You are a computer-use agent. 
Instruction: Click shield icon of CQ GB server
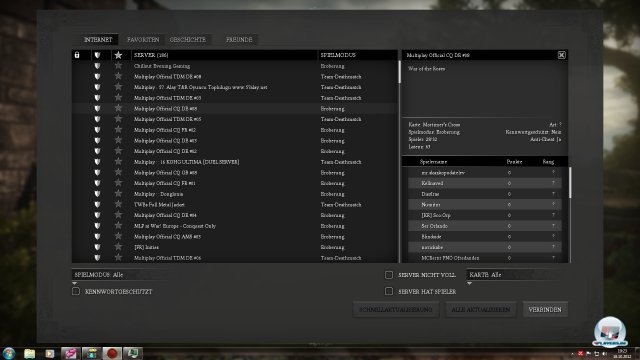(x=97, y=172)
